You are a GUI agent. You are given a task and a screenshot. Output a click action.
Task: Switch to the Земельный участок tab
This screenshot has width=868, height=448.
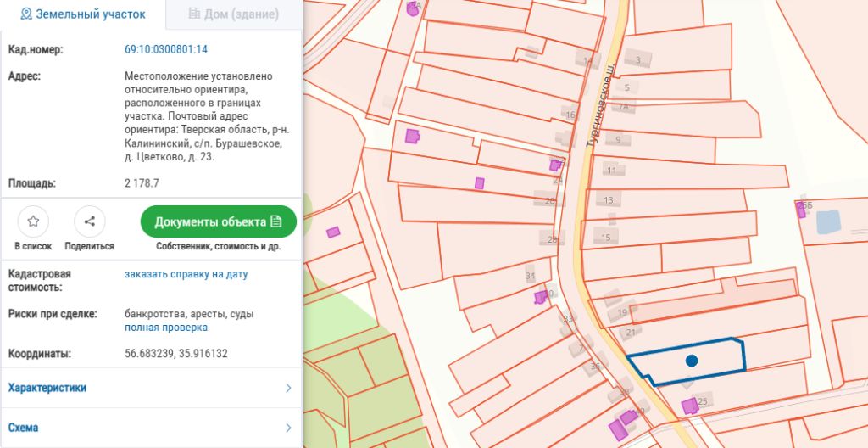pyautogui.click(x=83, y=14)
